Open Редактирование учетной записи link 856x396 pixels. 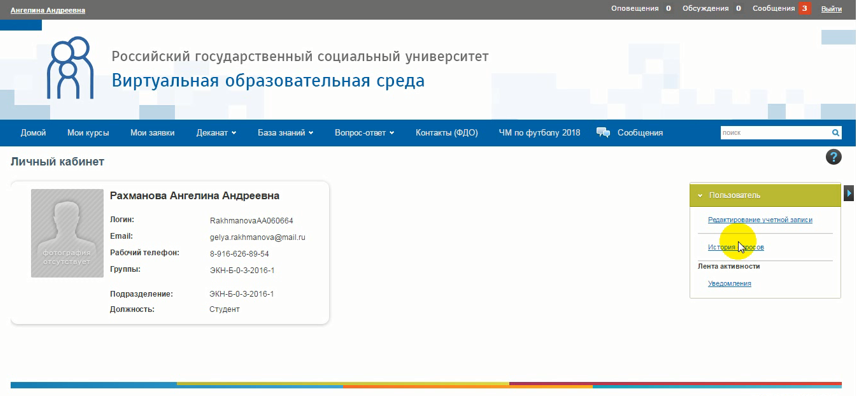coord(760,220)
